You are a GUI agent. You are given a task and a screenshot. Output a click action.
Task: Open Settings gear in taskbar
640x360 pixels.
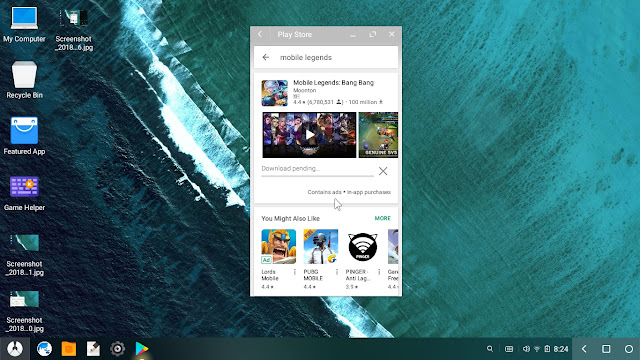point(118,349)
